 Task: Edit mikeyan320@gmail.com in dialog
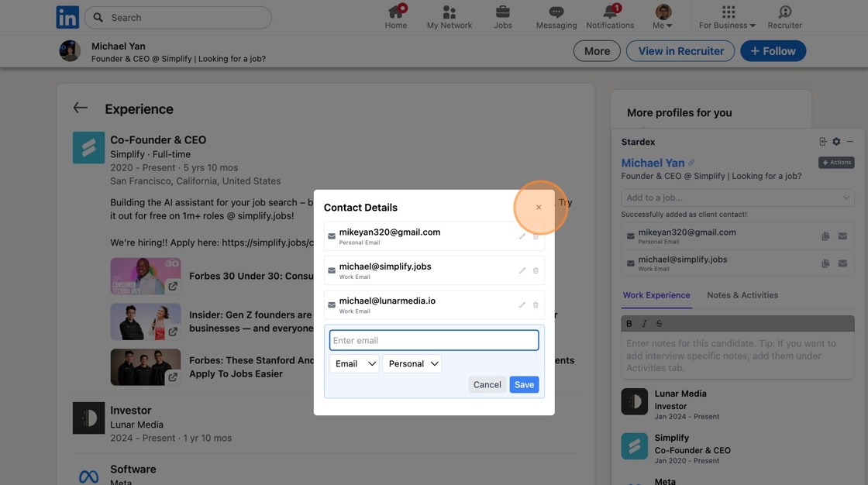tap(522, 236)
